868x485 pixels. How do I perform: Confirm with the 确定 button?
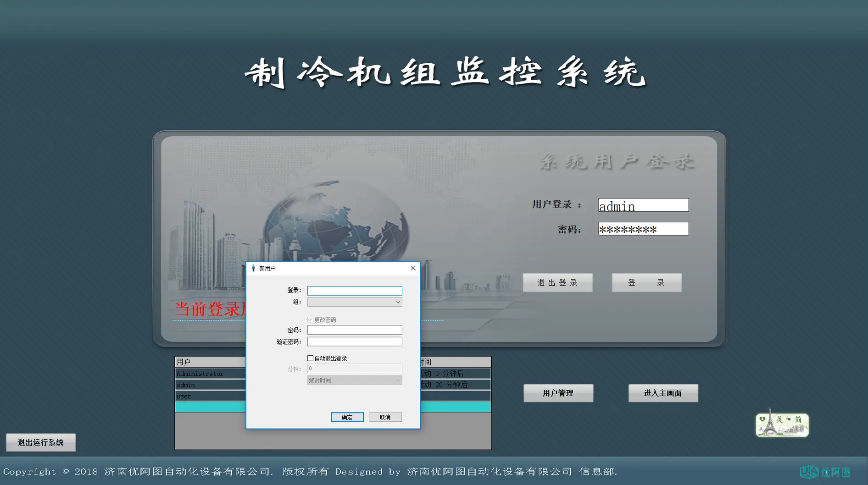point(347,417)
